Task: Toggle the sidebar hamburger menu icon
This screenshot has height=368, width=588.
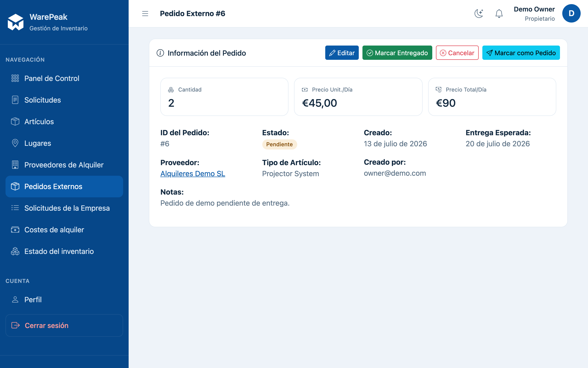Action: [x=145, y=14]
